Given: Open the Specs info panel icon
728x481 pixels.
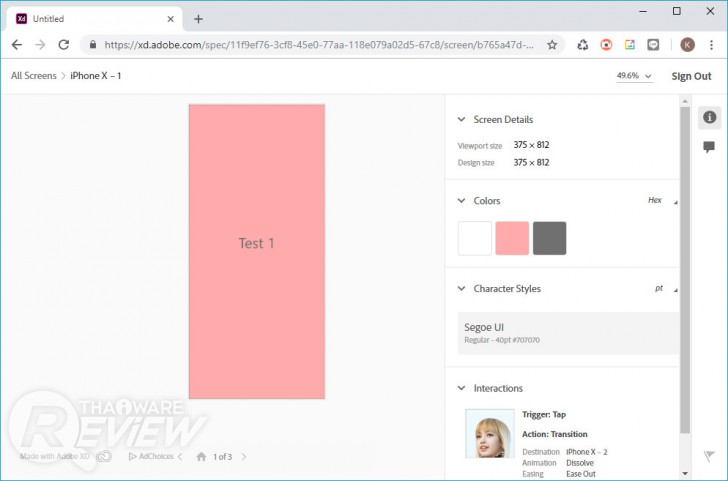Looking at the screenshot, I should point(709,117).
